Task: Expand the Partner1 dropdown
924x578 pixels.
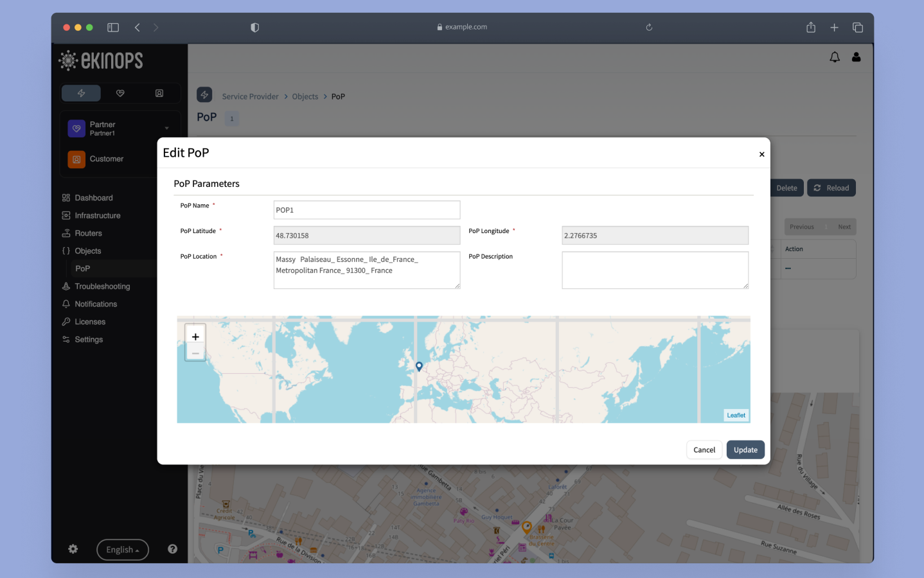Action: (x=168, y=128)
